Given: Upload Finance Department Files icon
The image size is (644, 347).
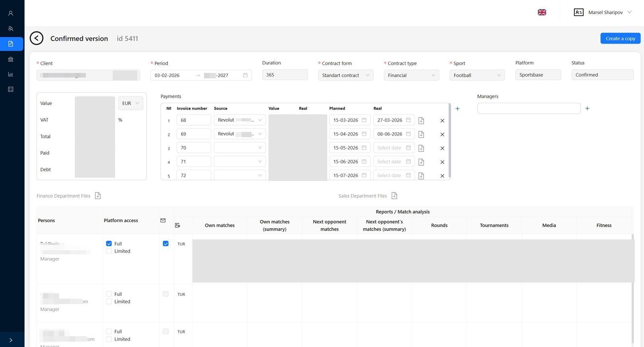Looking at the screenshot, I should click(x=98, y=195).
